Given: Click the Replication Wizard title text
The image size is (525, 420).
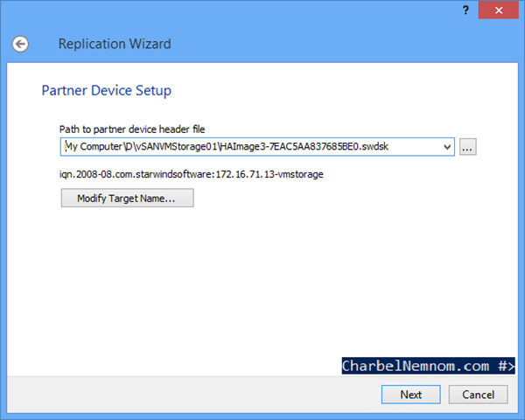Looking at the screenshot, I should click(115, 44).
